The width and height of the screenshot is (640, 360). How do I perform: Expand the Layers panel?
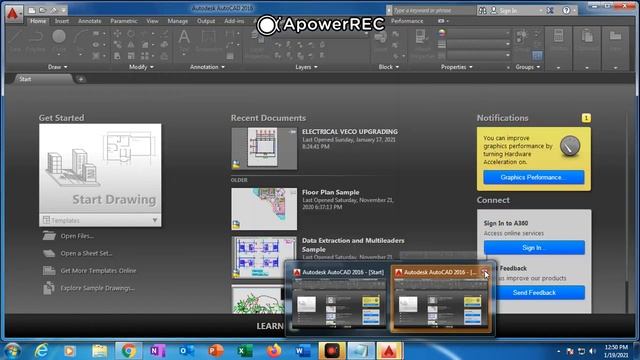click(307, 67)
